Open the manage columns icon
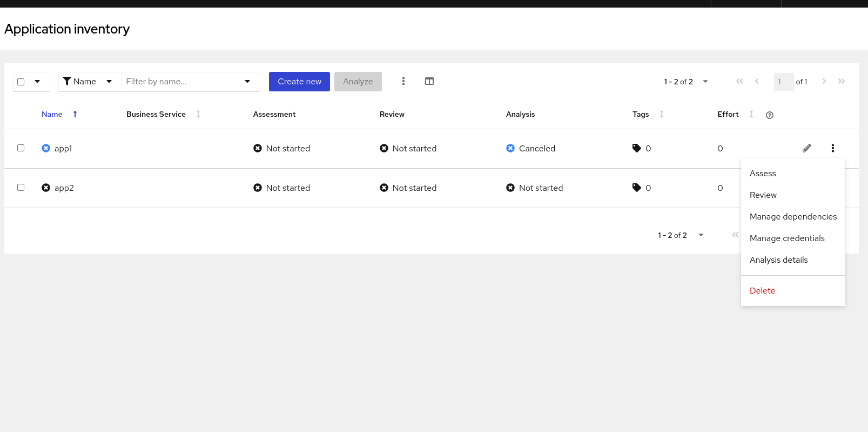 [x=429, y=81]
